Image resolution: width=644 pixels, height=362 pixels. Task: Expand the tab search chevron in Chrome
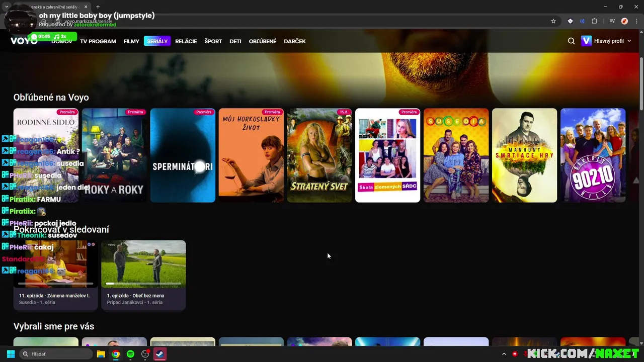pos(7,7)
